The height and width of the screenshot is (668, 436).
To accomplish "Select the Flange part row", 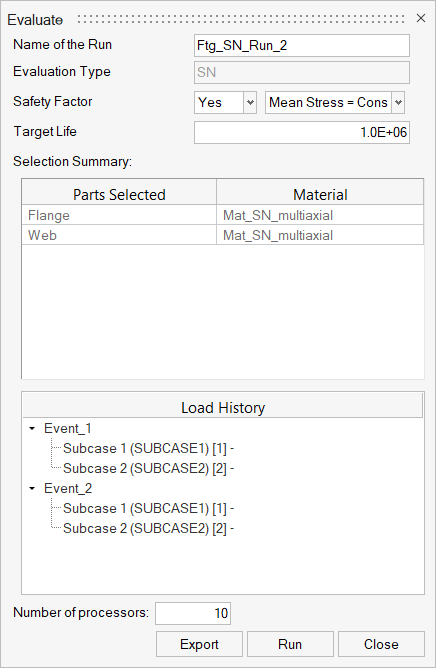I will 222,215.
